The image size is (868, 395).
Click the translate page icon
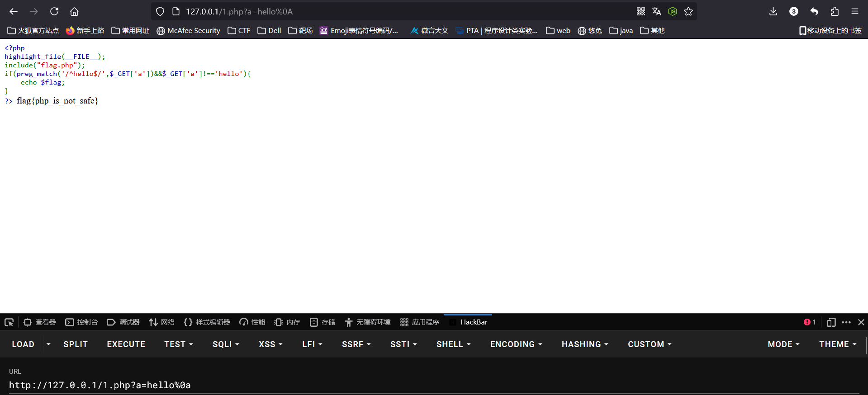click(x=656, y=11)
